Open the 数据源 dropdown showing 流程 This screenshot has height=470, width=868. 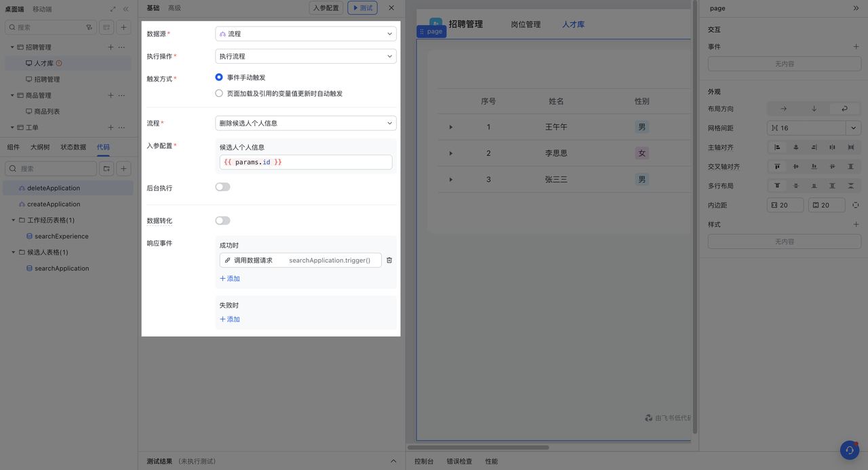(x=306, y=34)
